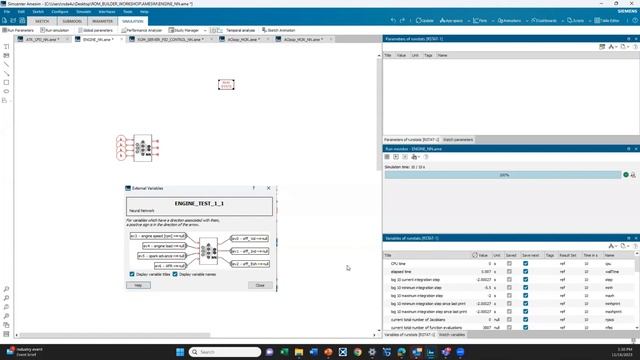Expand the Dashboards dropdown arrow

click(x=562, y=20)
